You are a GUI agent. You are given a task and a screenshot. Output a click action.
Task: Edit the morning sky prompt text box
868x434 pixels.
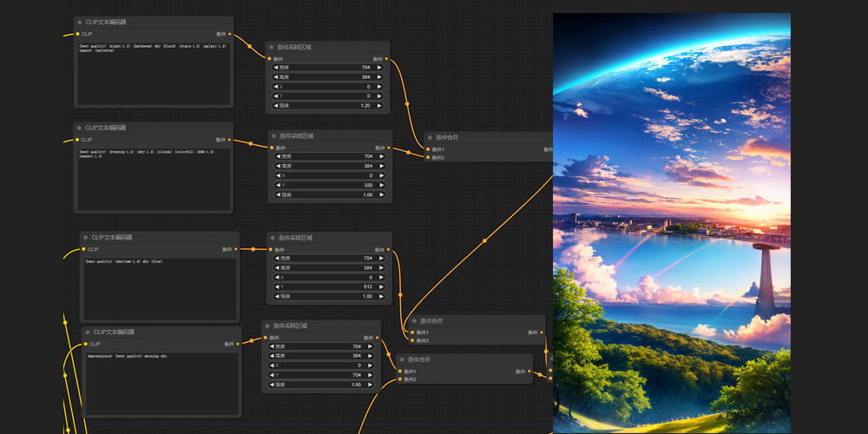click(162, 384)
